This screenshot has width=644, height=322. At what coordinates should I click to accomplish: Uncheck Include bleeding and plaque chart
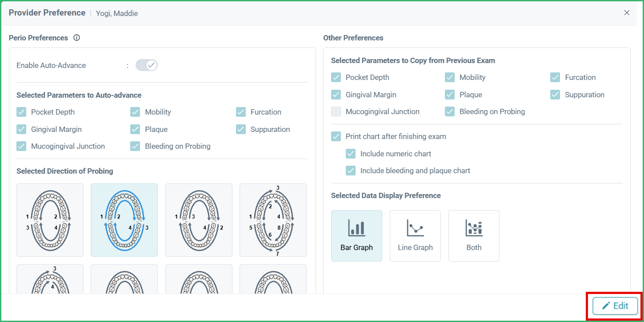point(351,170)
